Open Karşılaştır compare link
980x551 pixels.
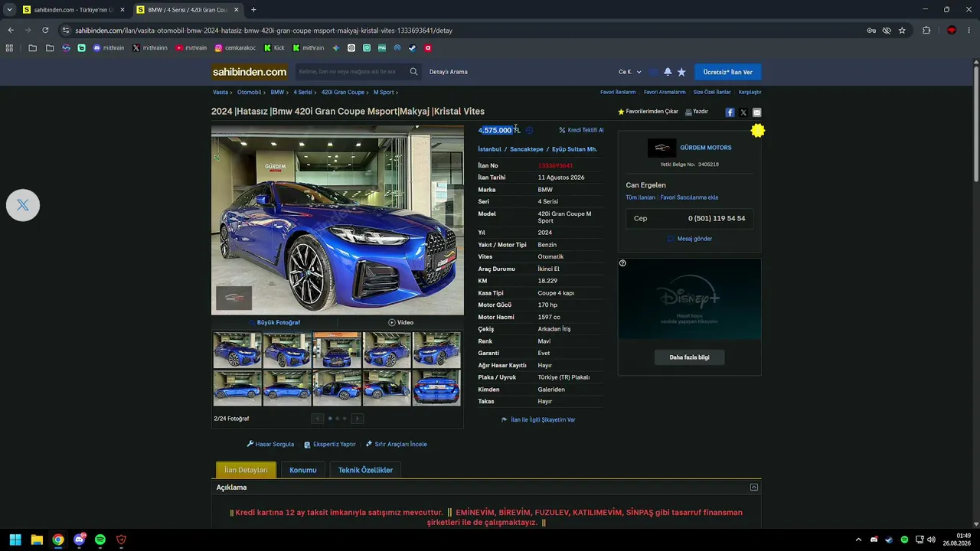pos(750,92)
